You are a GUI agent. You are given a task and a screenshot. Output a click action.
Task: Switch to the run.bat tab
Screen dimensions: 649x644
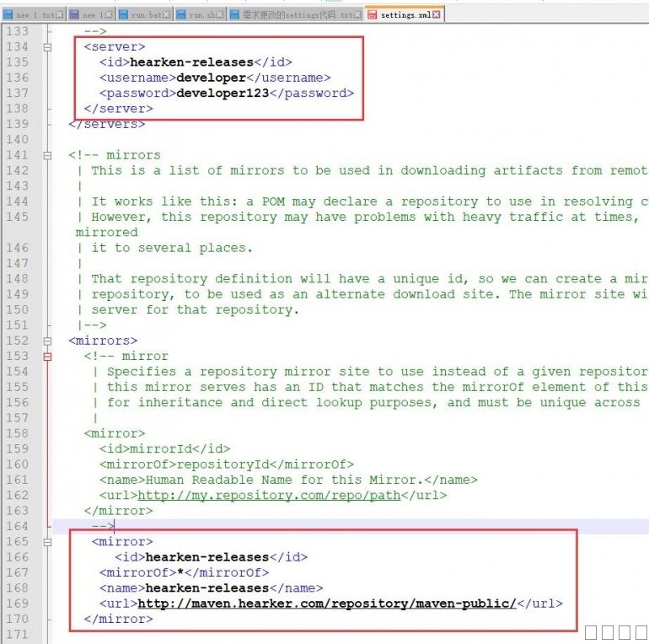(146, 15)
